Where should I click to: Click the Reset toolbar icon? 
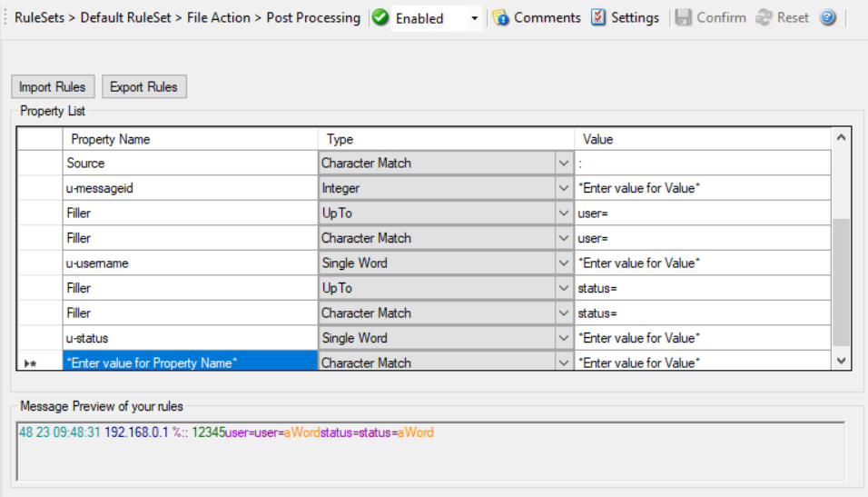coord(764,18)
